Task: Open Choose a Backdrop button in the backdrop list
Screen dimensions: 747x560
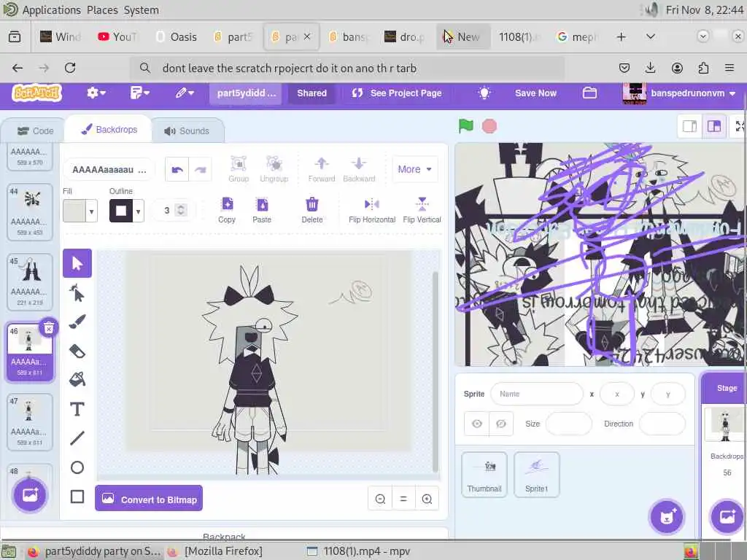Action: tap(29, 495)
